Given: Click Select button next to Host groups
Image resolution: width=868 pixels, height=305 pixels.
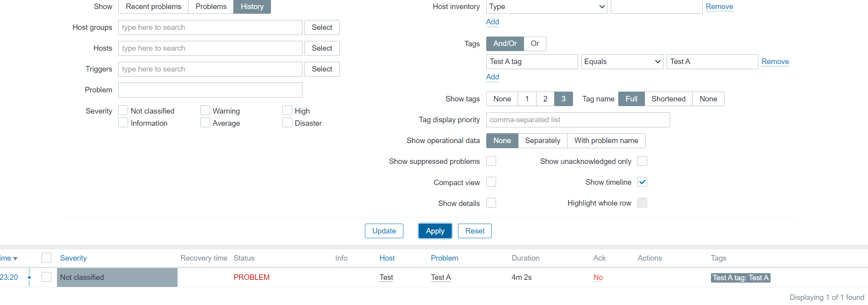Looking at the screenshot, I should point(322,28).
